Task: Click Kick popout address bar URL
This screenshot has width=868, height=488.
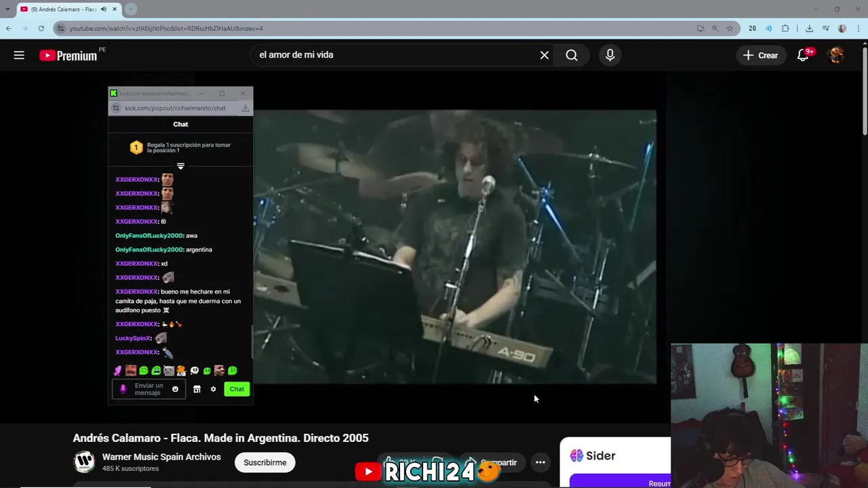Action: [175, 108]
